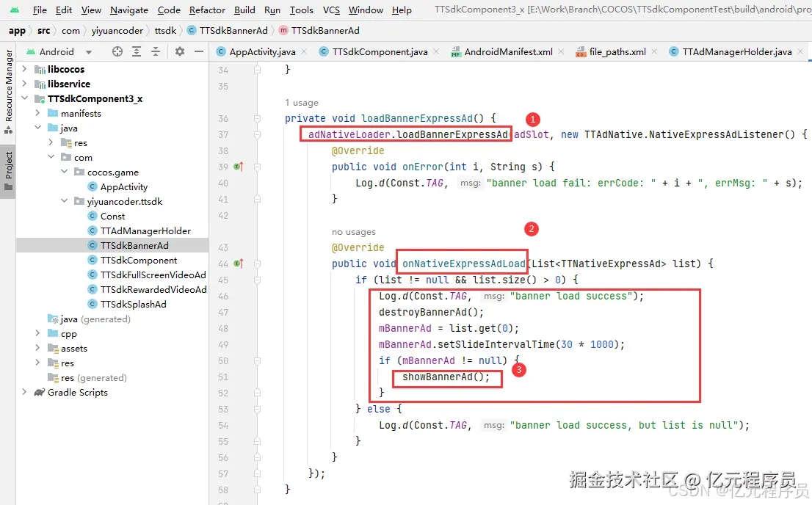Screen dimensions: 812x505
Task: Click the Android Studio logo icon
Action: coord(15,10)
